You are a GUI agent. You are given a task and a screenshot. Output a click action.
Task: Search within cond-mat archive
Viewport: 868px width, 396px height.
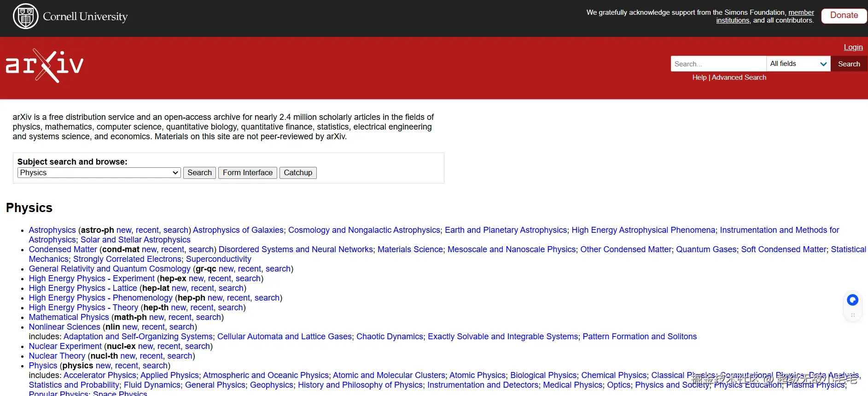pos(201,249)
